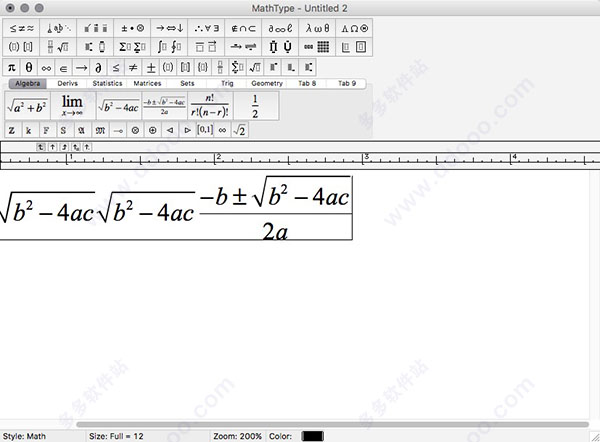Open the integral templates palette
600x442 pixels.
tap(170, 47)
